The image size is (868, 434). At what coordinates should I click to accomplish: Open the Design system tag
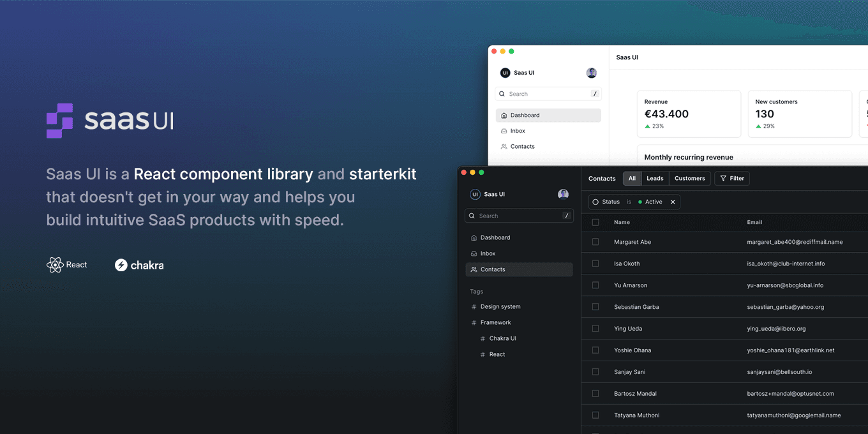[501, 306]
